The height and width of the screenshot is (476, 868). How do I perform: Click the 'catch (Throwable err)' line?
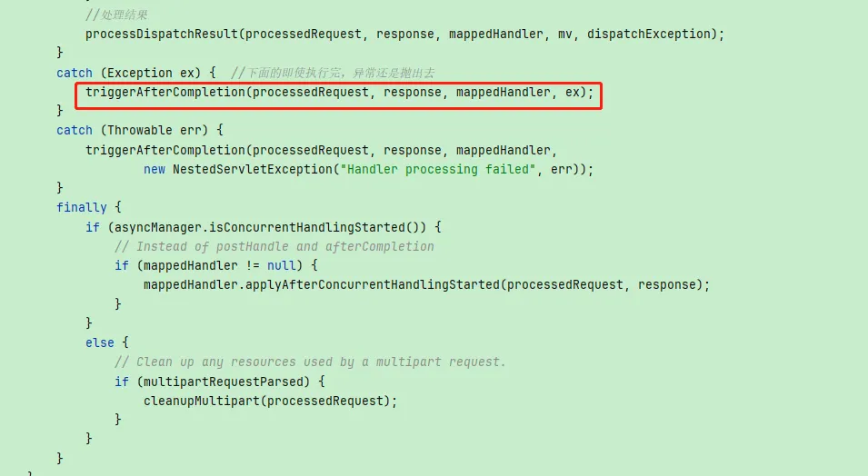[139, 131]
